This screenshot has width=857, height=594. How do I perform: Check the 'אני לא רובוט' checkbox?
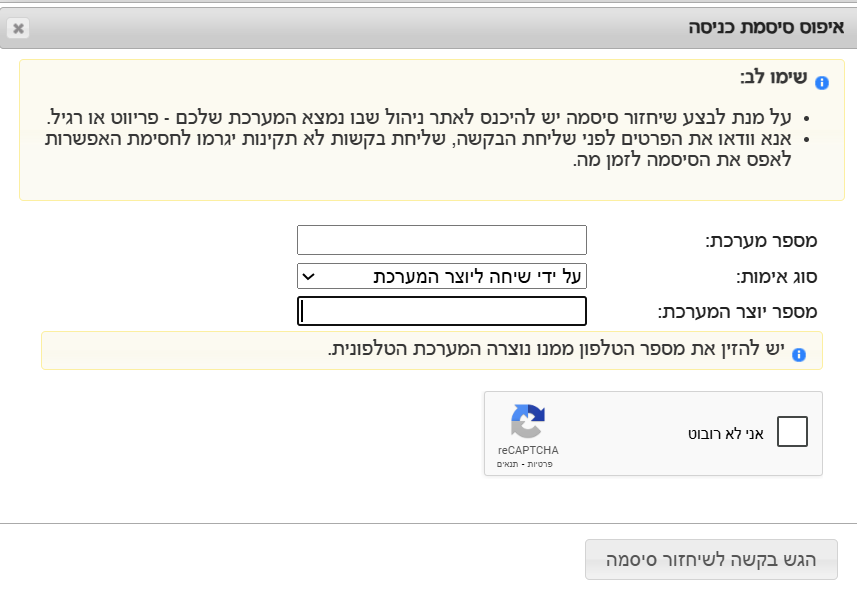(x=792, y=432)
